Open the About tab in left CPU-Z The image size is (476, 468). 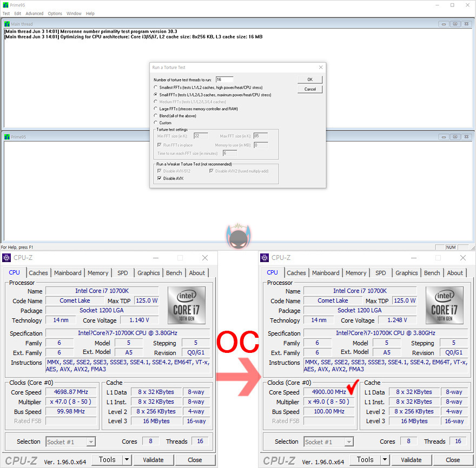point(197,273)
